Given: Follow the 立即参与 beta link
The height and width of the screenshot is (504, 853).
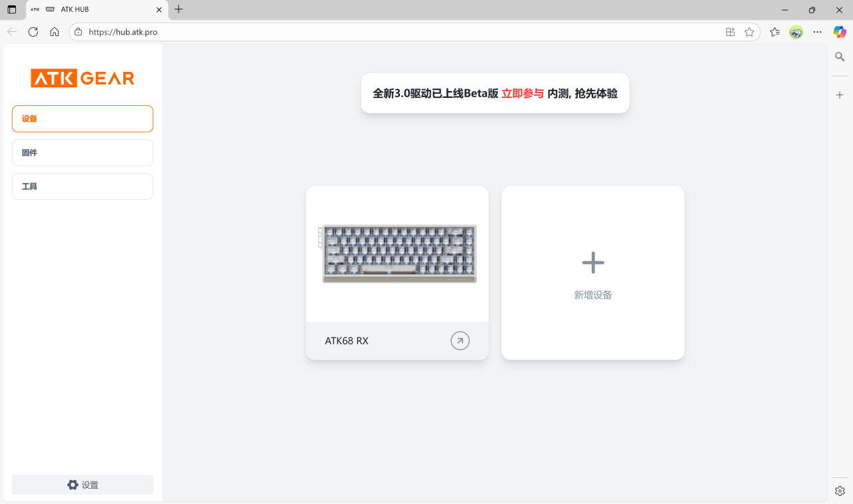Looking at the screenshot, I should tap(522, 94).
